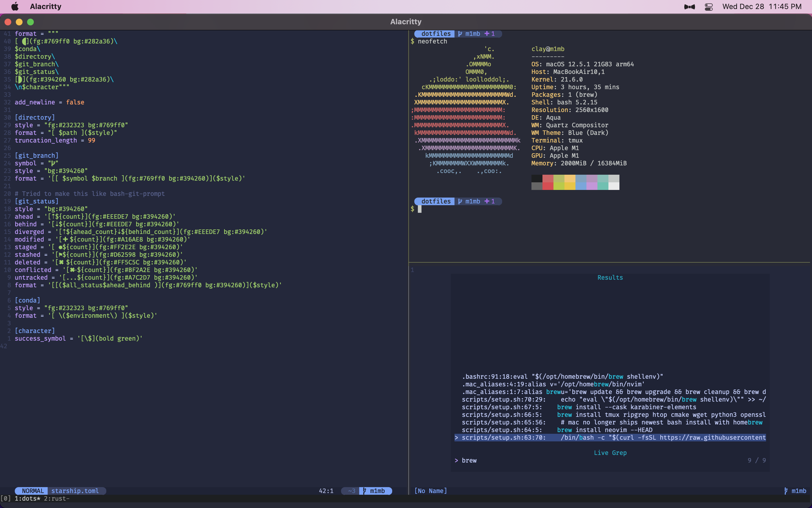Click the tmux session indicator [0]
Viewport: 812px width, 508px height.
pyautogui.click(x=6, y=499)
